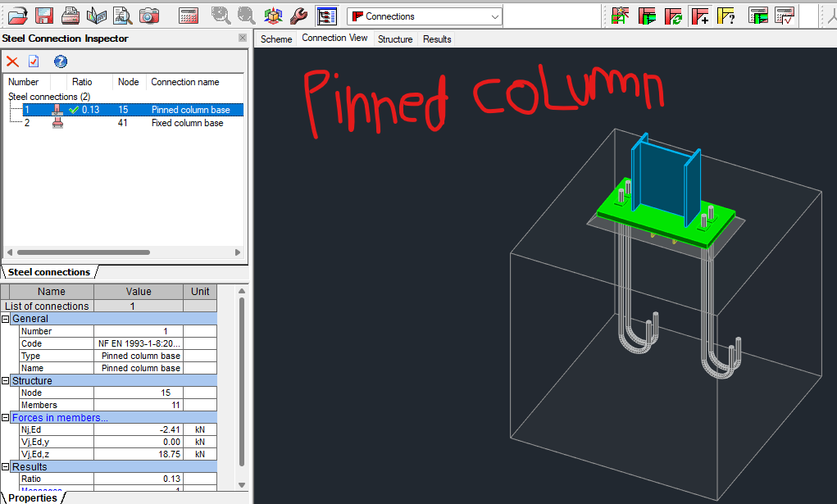Update the connection with the refresh icon
The height and width of the screenshot is (504, 837).
(673, 14)
